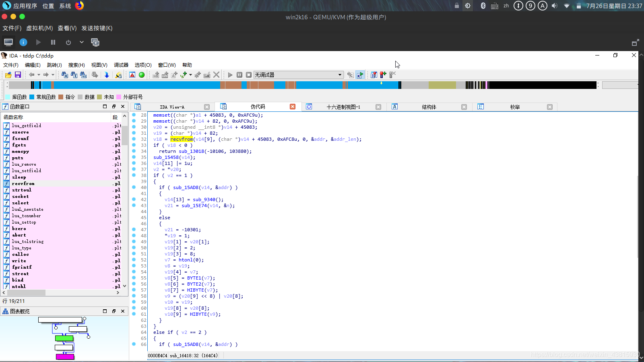Open the 无调试器 debugger selection combo box
This screenshot has width=644, height=362.
(x=298, y=75)
